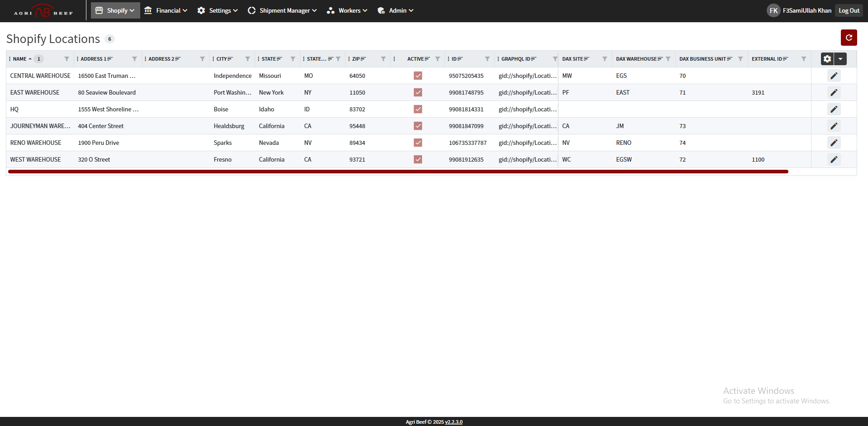Open the v2.2.3.0 version link
Image resolution: width=868 pixels, height=426 pixels.
pyautogui.click(x=454, y=422)
